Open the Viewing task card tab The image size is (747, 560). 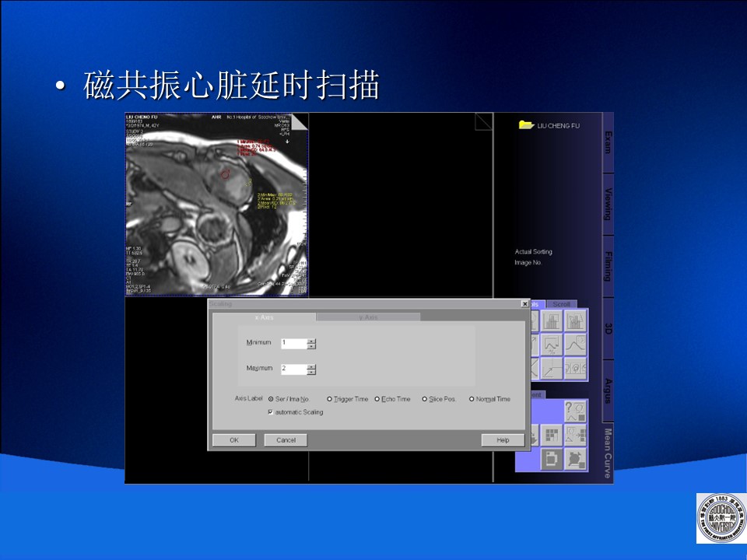608,204
